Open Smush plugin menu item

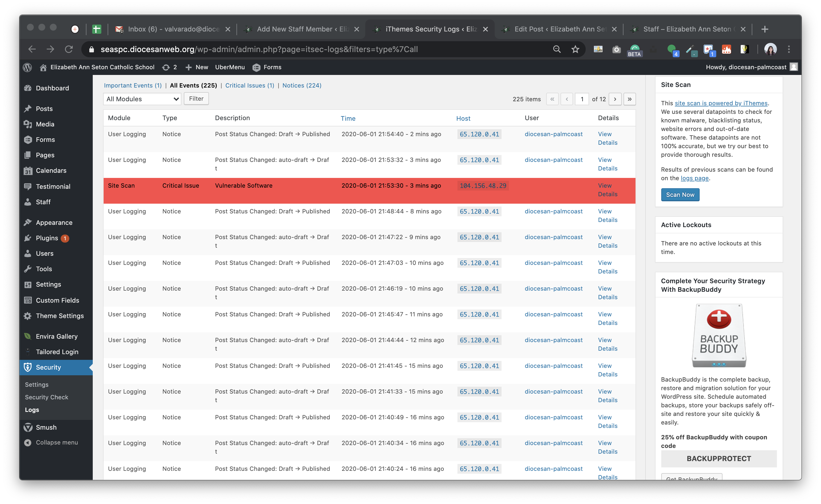[x=46, y=427]
